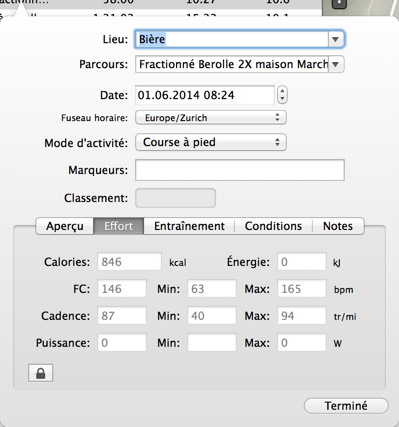
Task: Open the Lieu combo box arrow
Action: 336,39
